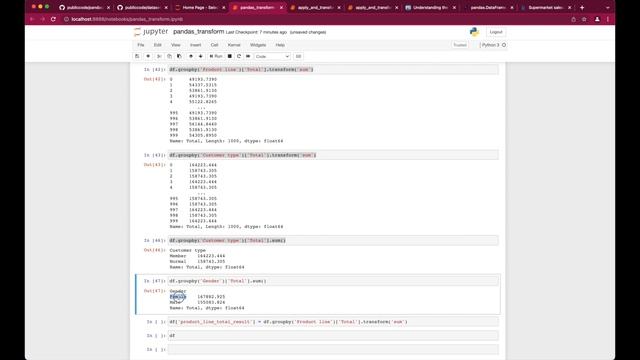Cut selected cells with the scissors icon

coord(159,56)
